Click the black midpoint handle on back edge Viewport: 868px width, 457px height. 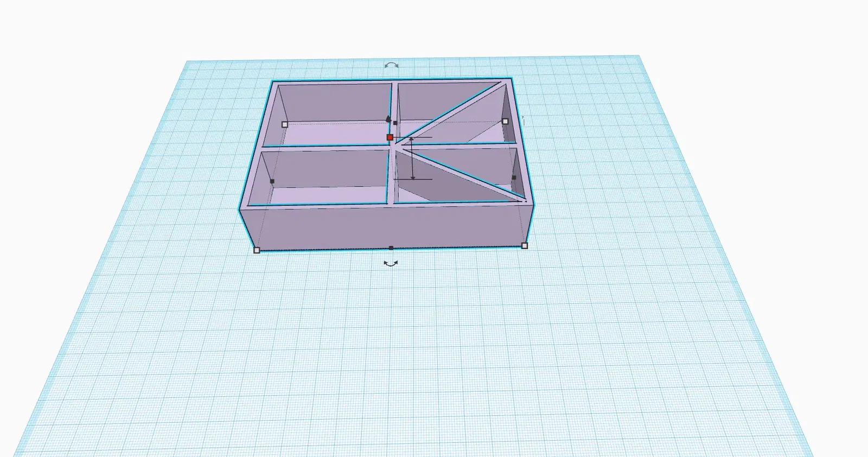point(395,123)
